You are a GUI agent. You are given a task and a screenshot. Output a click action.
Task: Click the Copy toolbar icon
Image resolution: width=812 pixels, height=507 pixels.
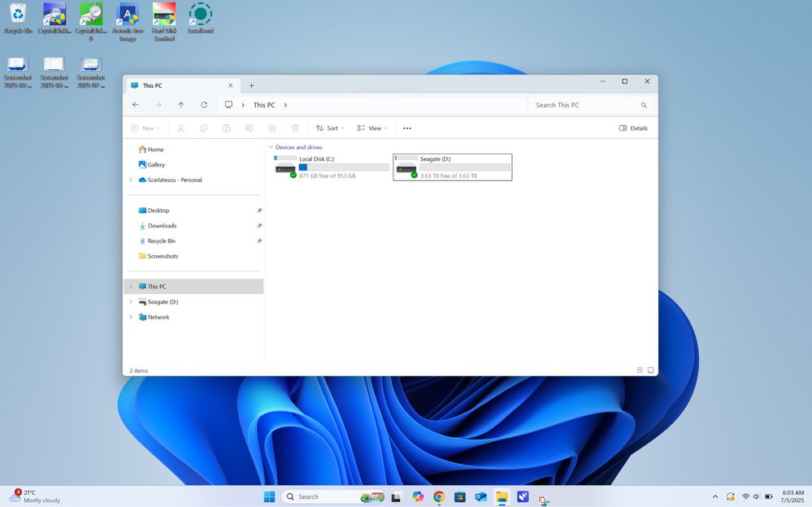coord(203,128)
